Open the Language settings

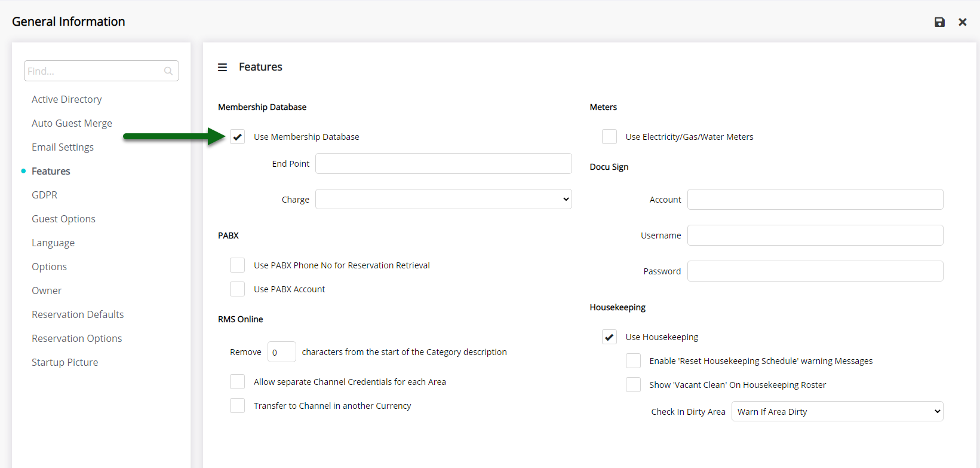53,243
